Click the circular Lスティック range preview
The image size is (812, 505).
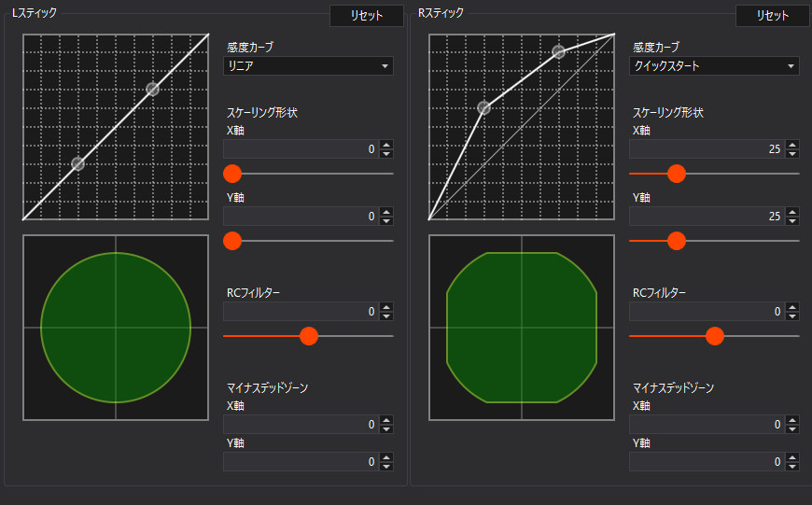(116, 328)
